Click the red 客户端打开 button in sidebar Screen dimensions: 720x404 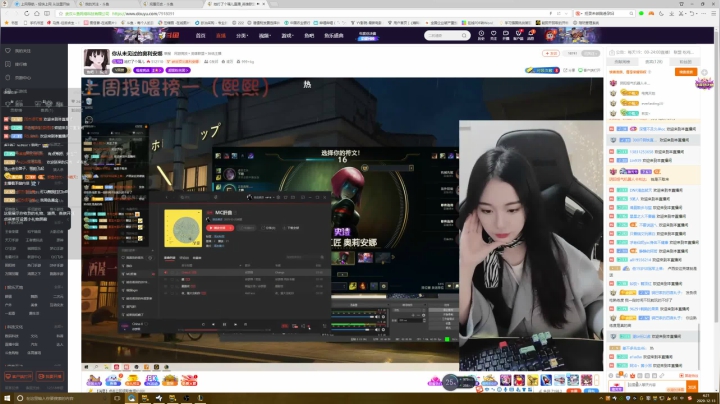[x=18, y=376]
